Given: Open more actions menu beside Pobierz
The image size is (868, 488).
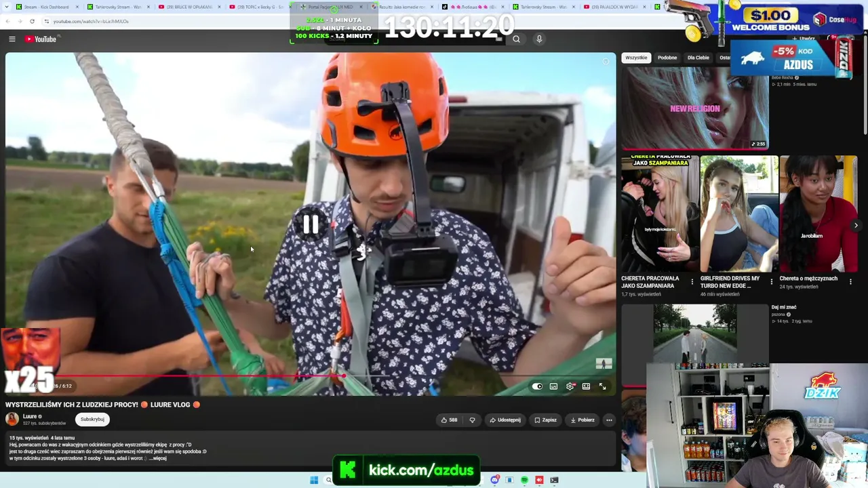Looking at the screenshot, I should point(609,420).
